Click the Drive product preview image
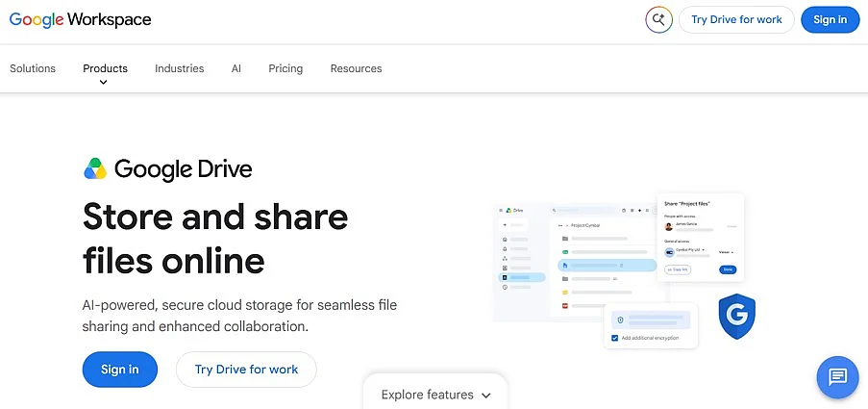 (624, 271)
